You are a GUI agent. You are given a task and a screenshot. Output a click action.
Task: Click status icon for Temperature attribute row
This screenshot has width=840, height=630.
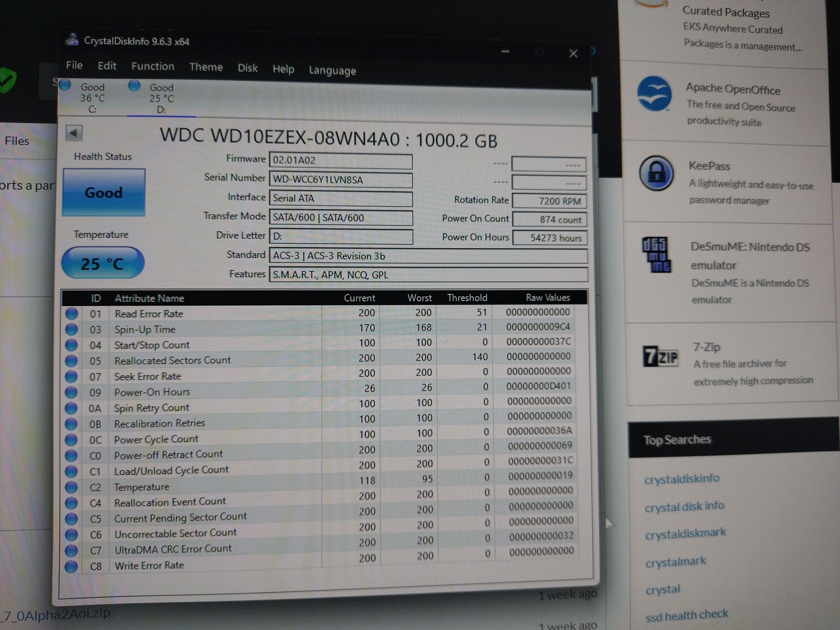[71, 487]
